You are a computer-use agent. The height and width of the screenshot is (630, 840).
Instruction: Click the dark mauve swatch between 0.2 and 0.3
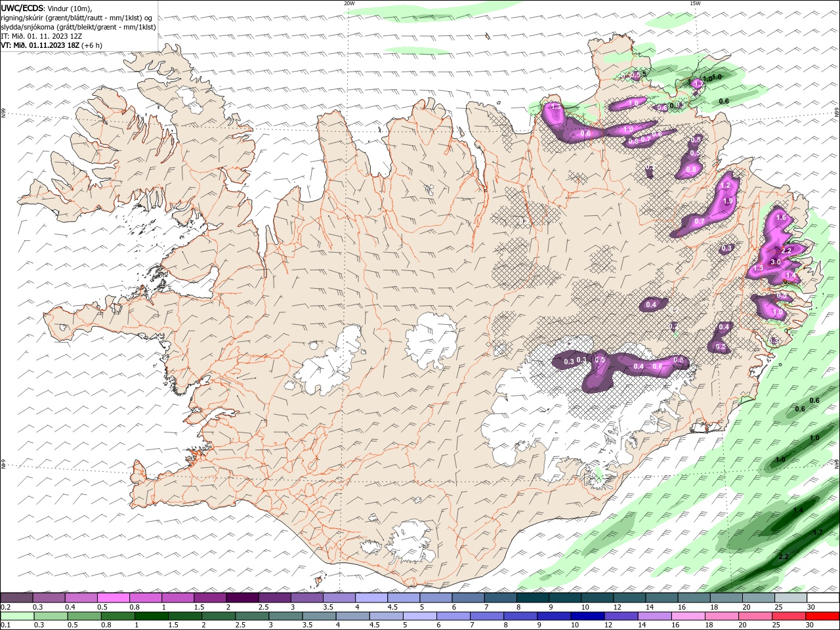[16, 598]
